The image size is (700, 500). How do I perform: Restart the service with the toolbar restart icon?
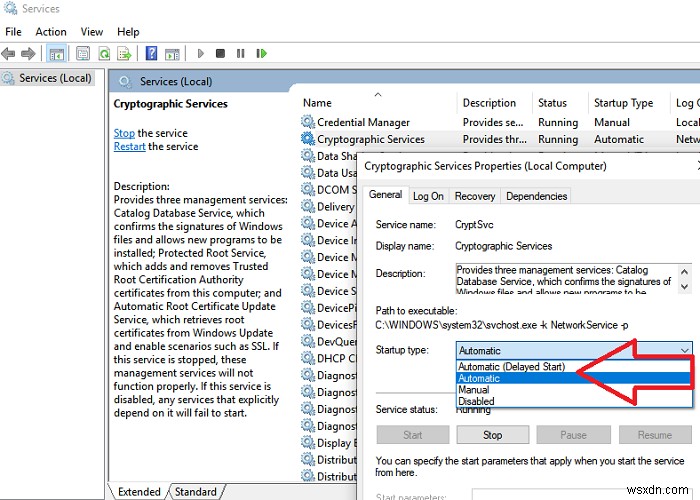tap(262, 54)
